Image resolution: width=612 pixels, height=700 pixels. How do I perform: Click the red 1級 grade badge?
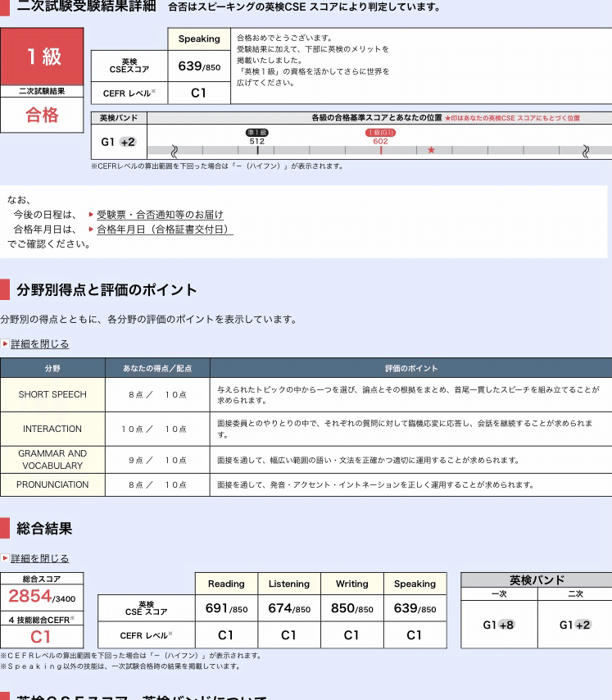point(42,57)
